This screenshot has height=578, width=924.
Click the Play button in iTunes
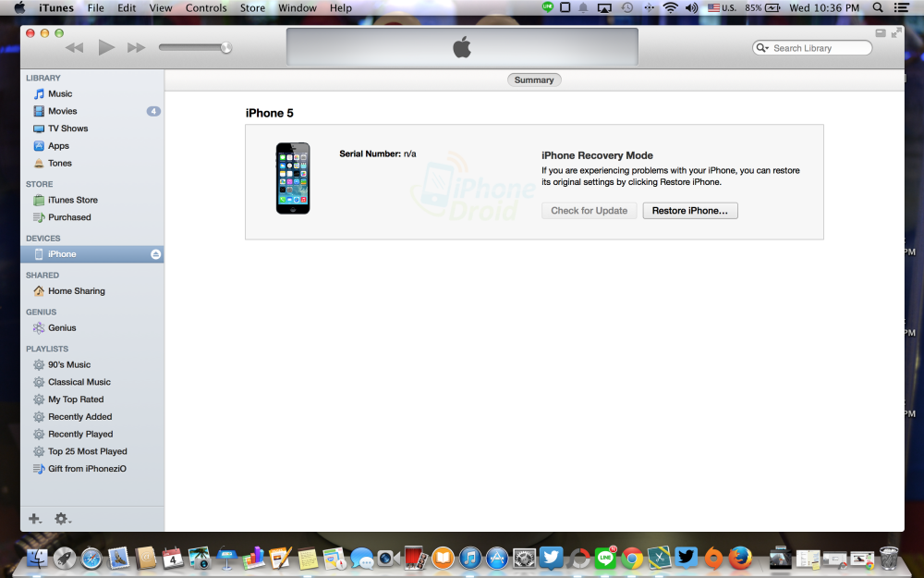[x=106, y=47]
